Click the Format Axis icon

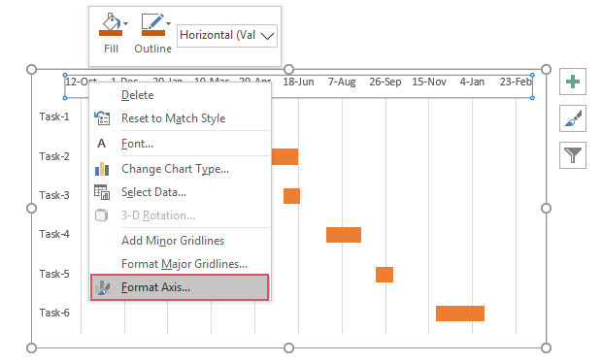(102, 287)
